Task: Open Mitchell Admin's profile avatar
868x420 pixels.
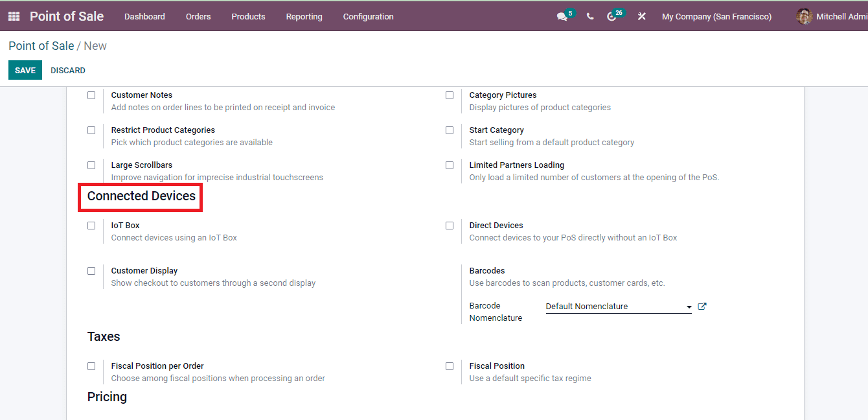Action: pyautogui.click(x=803, y=16)
